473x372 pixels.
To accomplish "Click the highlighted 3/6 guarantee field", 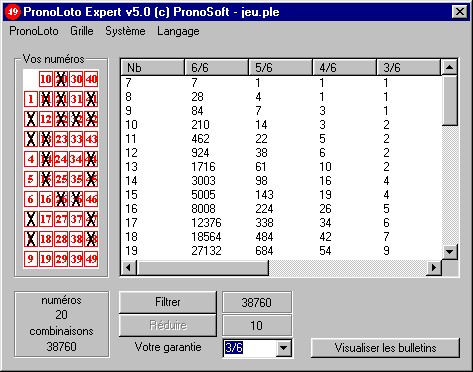I will 250,348.
